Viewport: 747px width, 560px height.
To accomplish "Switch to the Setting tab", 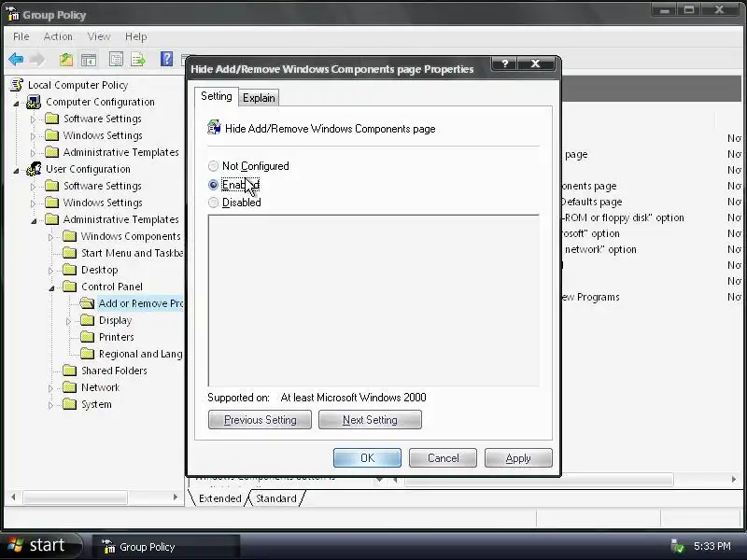I will pyautogui.click(x=217, y=96).
